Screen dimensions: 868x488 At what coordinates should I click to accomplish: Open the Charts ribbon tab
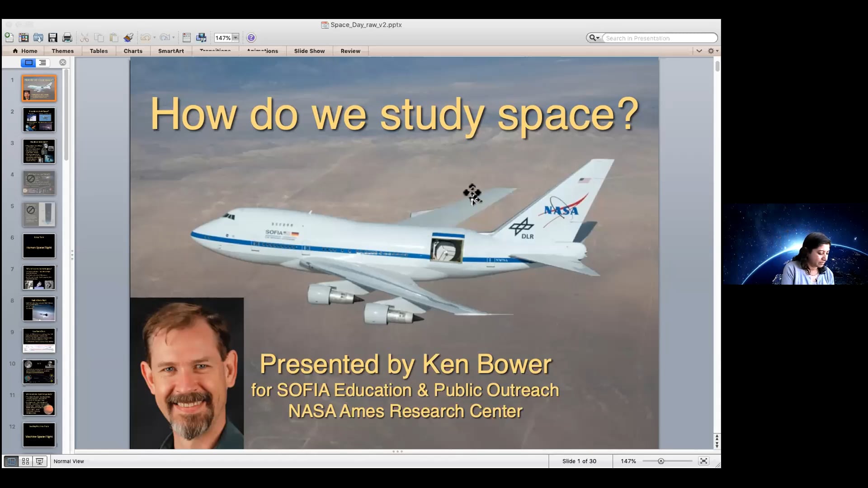(x=133, y=51)
